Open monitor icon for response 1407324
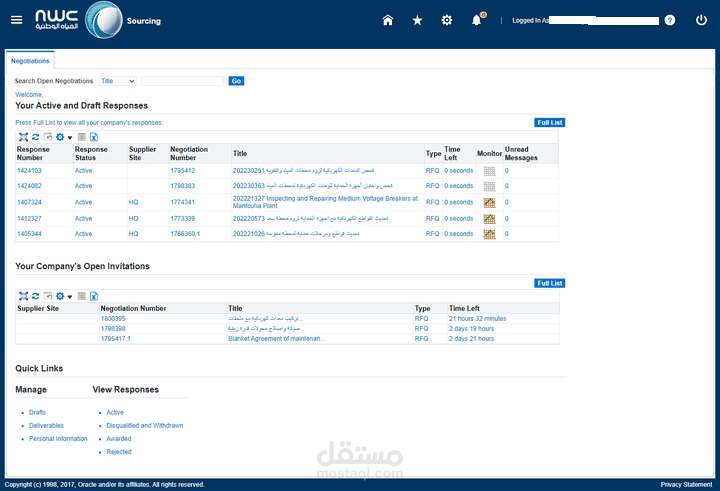This screenshot has width=720, height=491. click(489, 203)
